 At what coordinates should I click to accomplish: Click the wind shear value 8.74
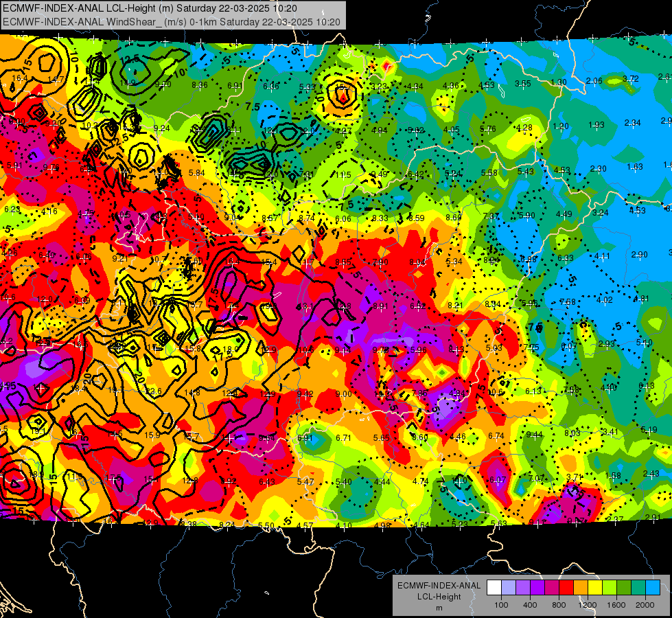coord(307,218)
